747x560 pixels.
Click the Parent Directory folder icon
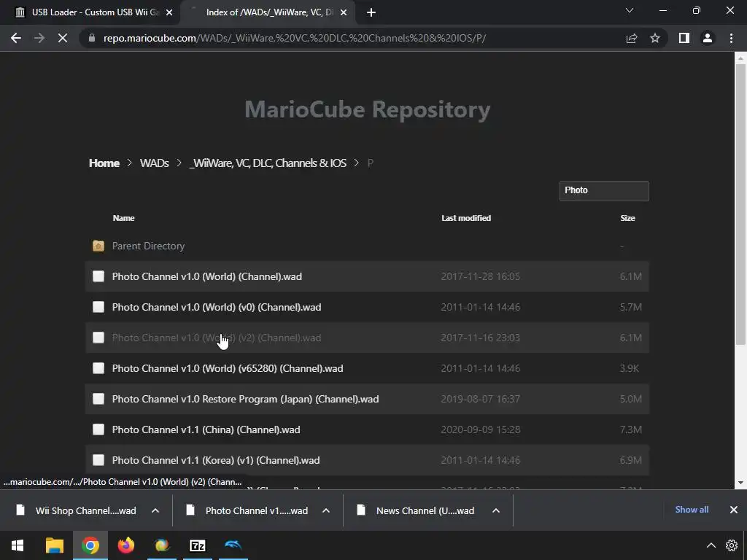click(98, 246)
